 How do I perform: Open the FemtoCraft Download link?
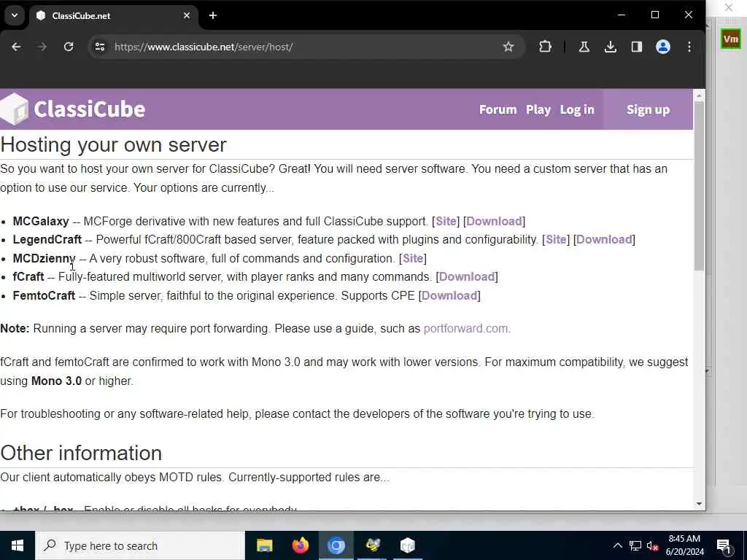(449, 296)
